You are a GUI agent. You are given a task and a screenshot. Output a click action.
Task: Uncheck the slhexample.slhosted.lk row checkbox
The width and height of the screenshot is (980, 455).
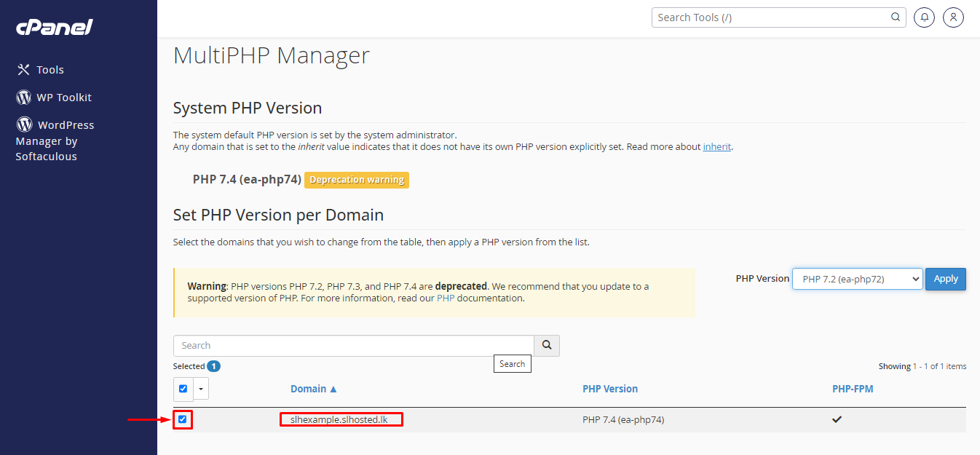coord(182,419)
